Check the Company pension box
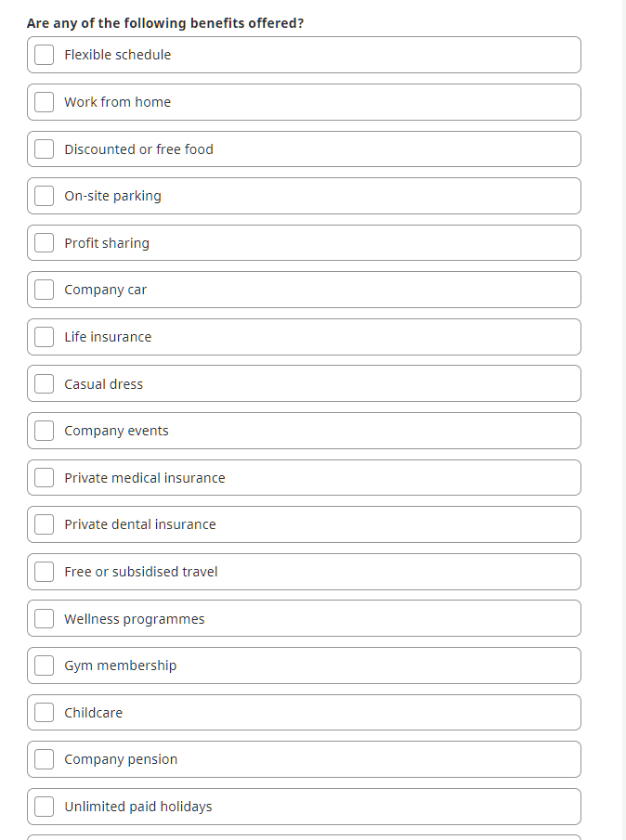626x840 pixels. [x=45, y=759]
